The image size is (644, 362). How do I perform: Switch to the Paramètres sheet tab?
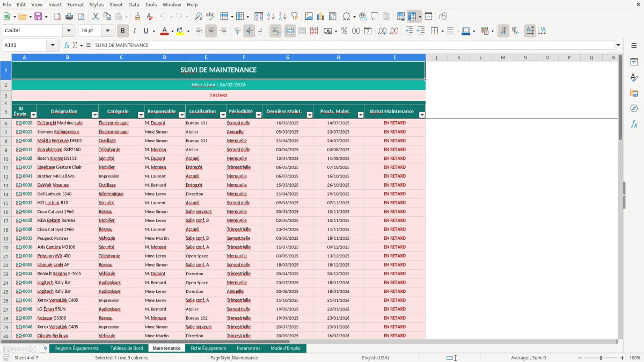point(248,348)
